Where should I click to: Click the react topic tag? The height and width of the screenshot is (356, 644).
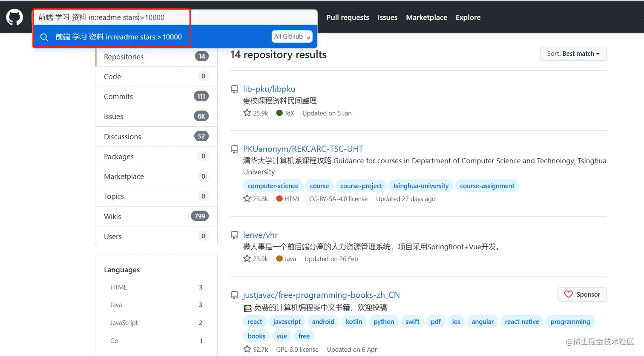255,322
